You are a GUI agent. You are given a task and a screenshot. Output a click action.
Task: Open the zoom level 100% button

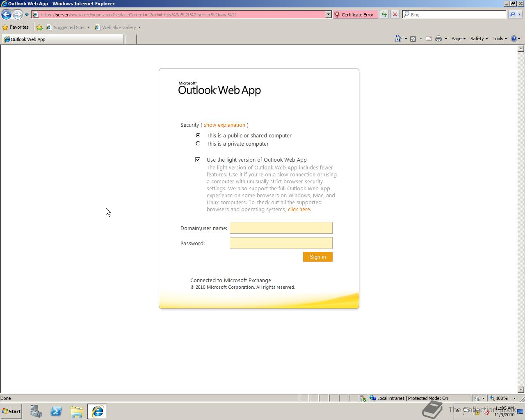click(x=499, y=398)
